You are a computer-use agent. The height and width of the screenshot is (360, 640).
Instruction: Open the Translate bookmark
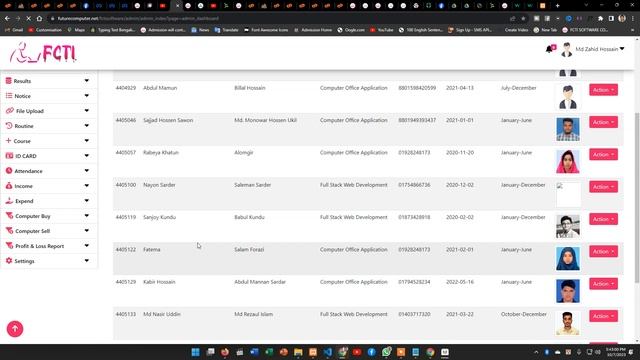point(227,30)
